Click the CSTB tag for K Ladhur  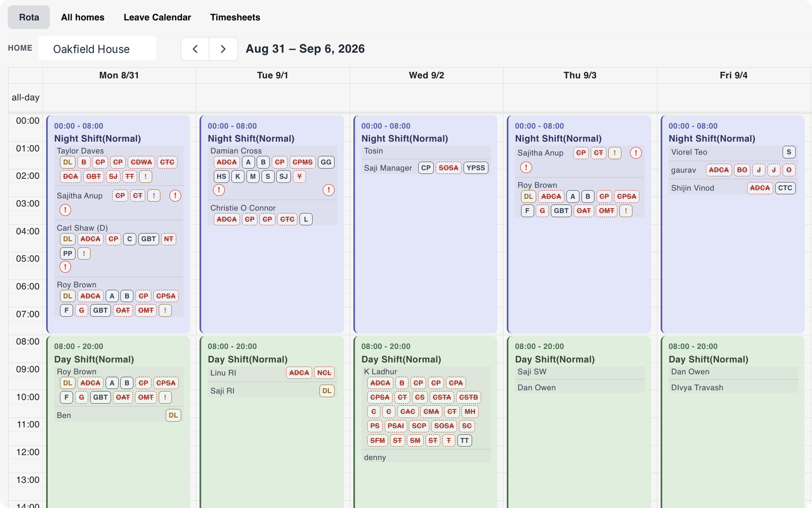[468, 397]
